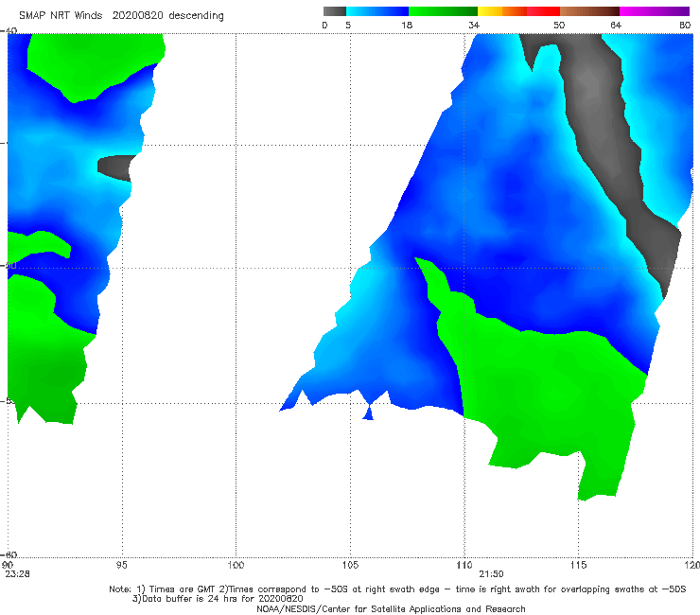700x615 pixels.
Task: Click the red segment of the color bar
Action: coord(543,11)
